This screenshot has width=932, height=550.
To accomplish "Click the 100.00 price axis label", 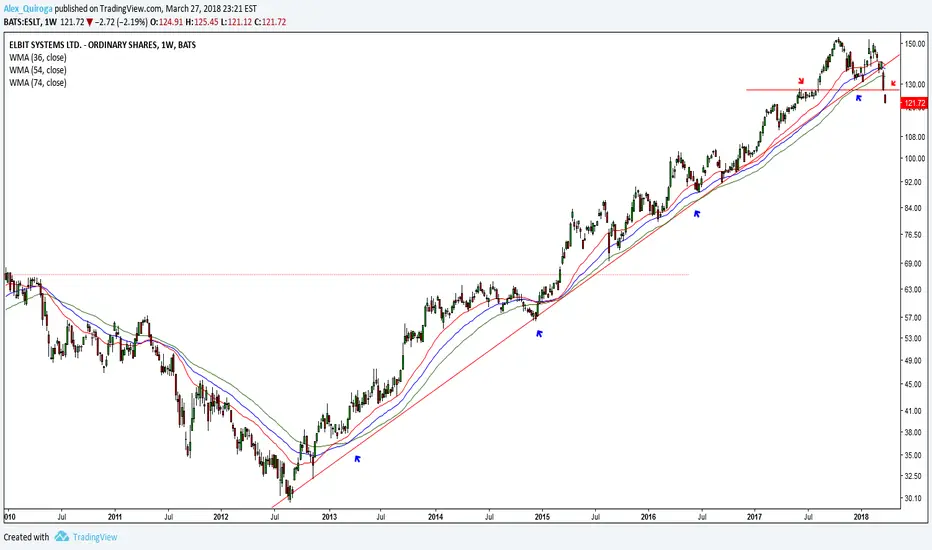I will pyautogui.click(x=915, y=159).
